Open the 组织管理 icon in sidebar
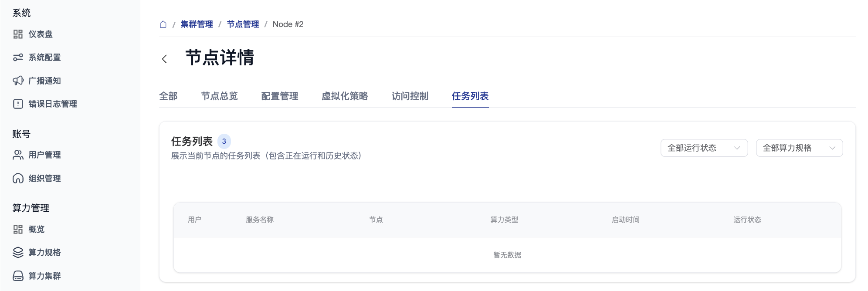This screenshot has width=868, height=291. point(18,178)
